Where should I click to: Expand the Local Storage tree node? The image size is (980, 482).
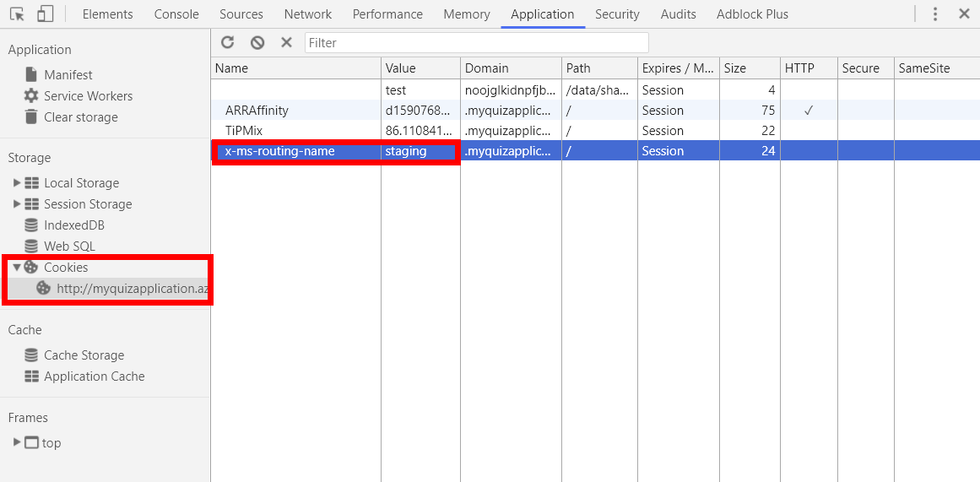click(x=17, y=182)
